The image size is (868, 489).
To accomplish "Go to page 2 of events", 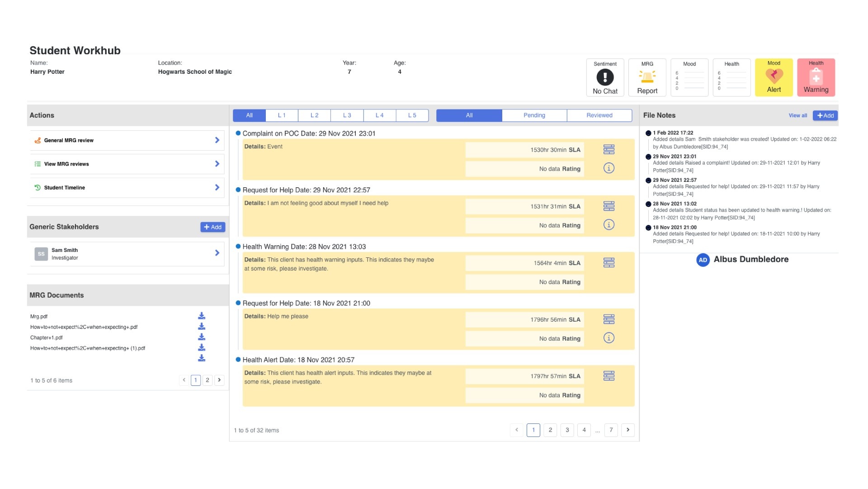I will point(550,430).
